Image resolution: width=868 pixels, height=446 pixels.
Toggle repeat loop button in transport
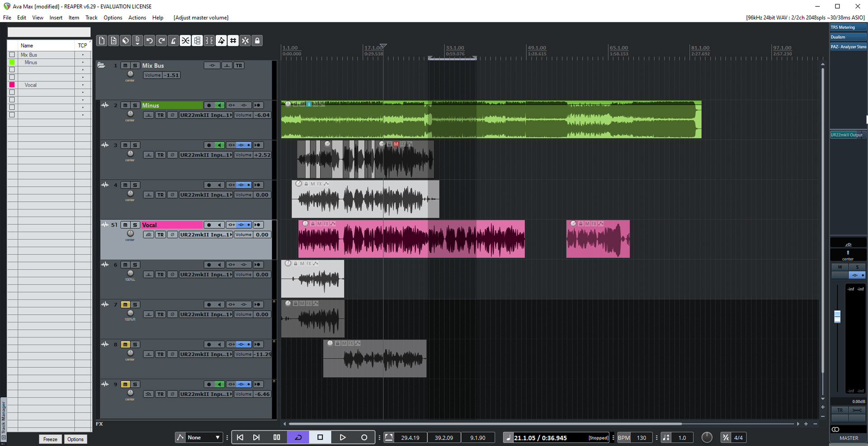coord(298,437)
